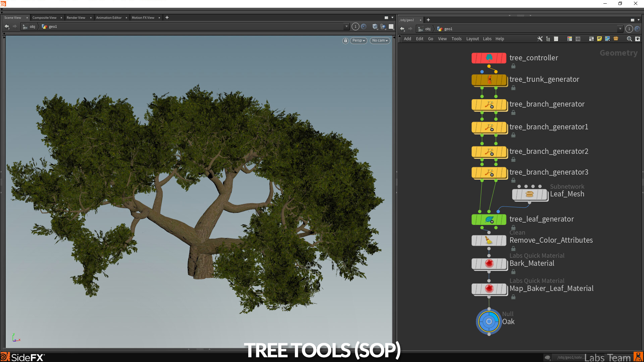Open the node color palette swatch grid

tap(569, 39)
